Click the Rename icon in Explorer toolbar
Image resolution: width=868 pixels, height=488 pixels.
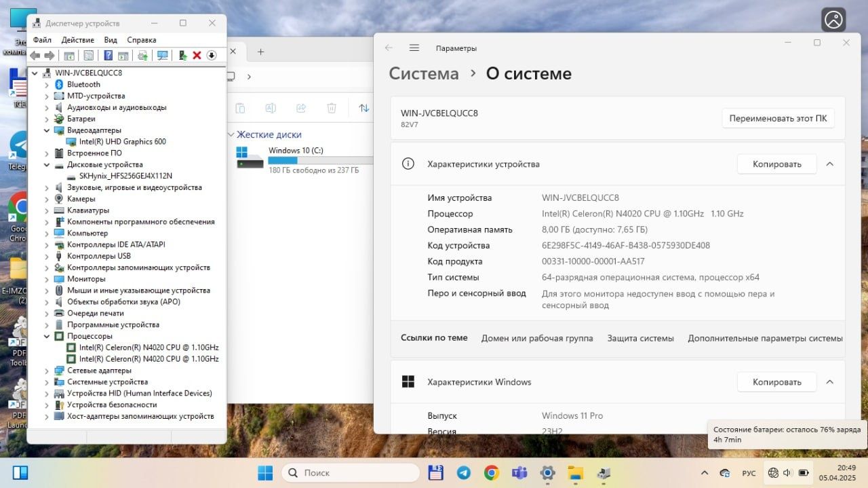270,108
